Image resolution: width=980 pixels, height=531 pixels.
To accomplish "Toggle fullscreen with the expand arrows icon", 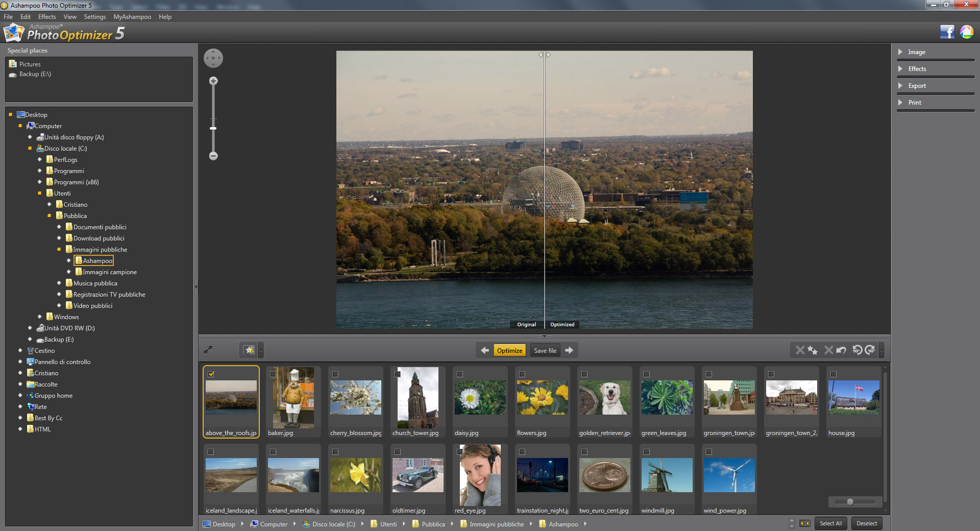I will click(x=208, y=350).
